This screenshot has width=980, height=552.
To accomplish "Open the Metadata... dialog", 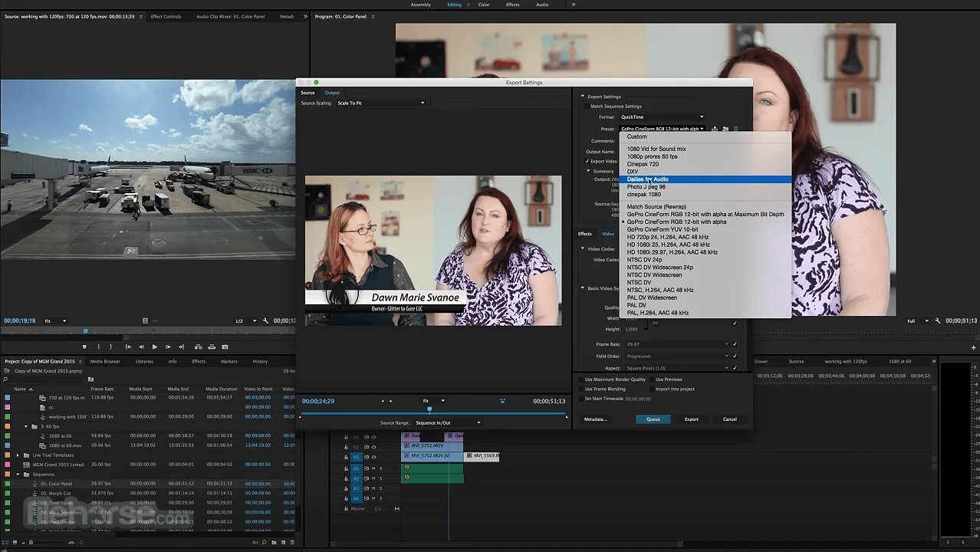I will (x=596, y=419).
